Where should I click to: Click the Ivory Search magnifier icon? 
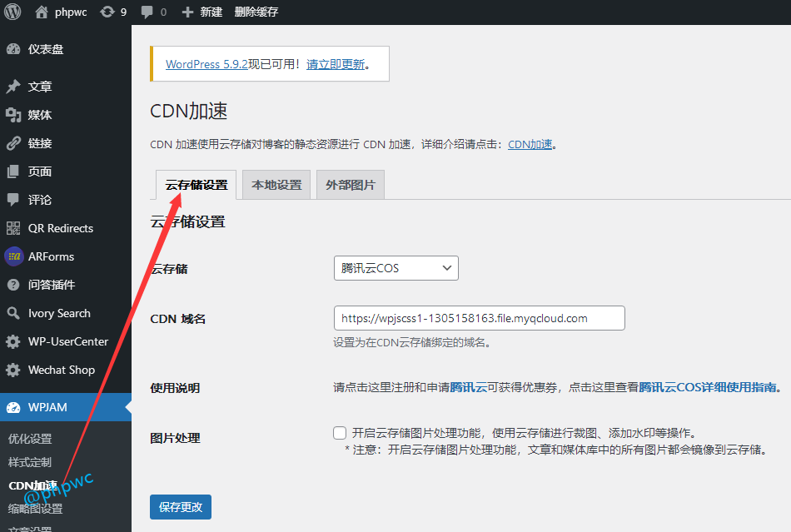click(x=13, y=313)
